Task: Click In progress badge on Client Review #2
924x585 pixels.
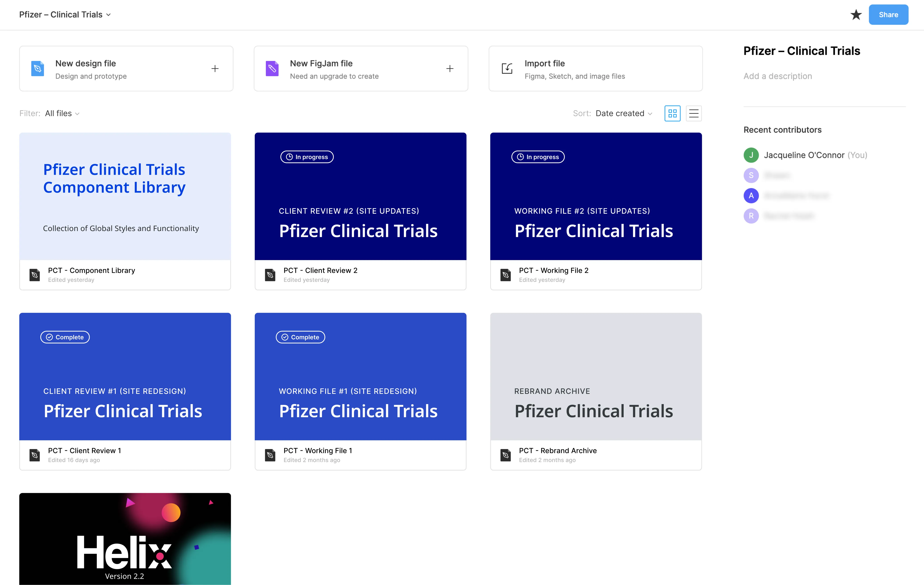Action: pyautogui.click(x=307, y=157)
